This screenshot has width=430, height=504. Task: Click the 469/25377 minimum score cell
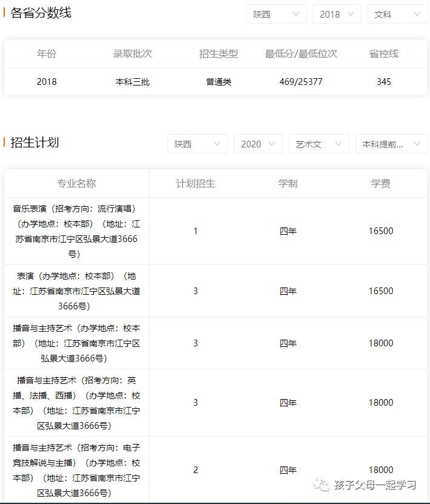(301, 82)
